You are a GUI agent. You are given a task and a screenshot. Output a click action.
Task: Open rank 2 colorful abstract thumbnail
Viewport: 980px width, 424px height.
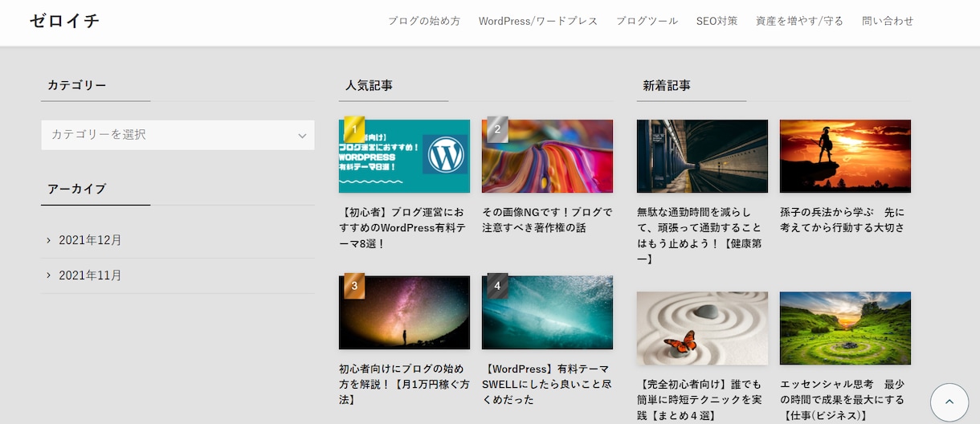tap(547, 156)
